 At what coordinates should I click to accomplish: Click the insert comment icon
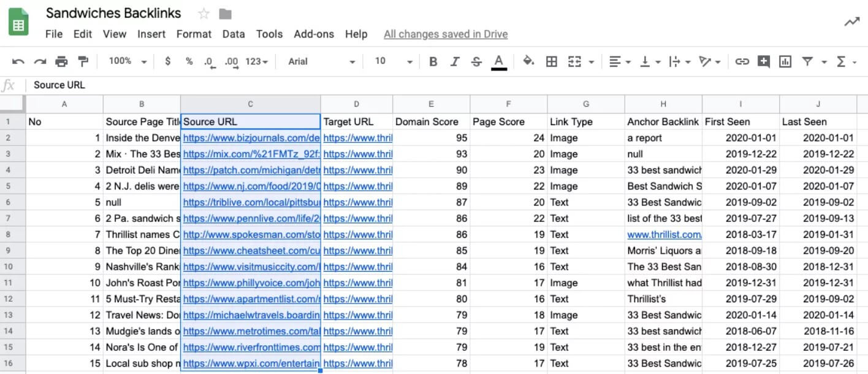[x=764, y=61]
